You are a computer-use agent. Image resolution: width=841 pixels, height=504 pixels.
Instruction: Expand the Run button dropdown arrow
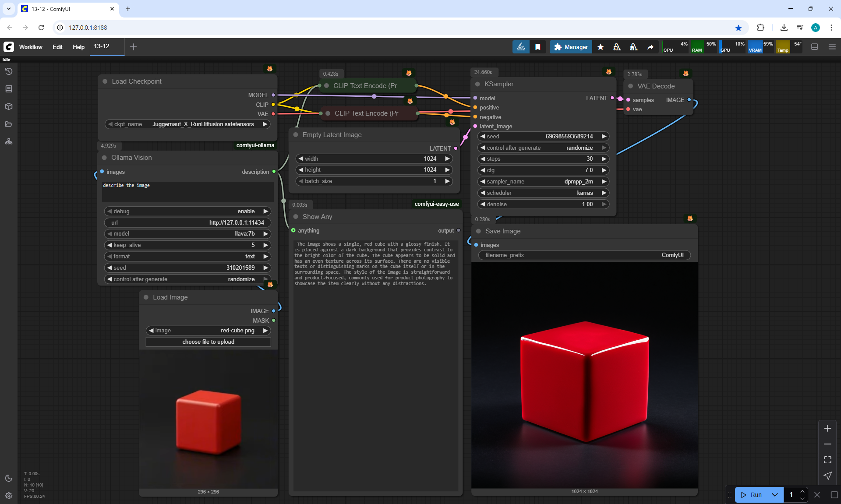[774, 495]
